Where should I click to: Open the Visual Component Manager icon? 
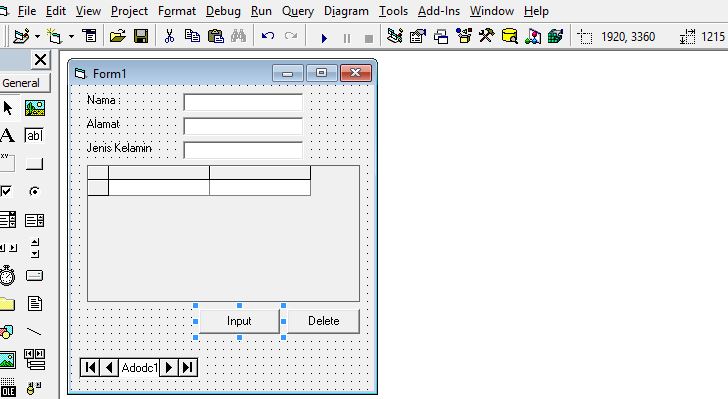point(533,36)
